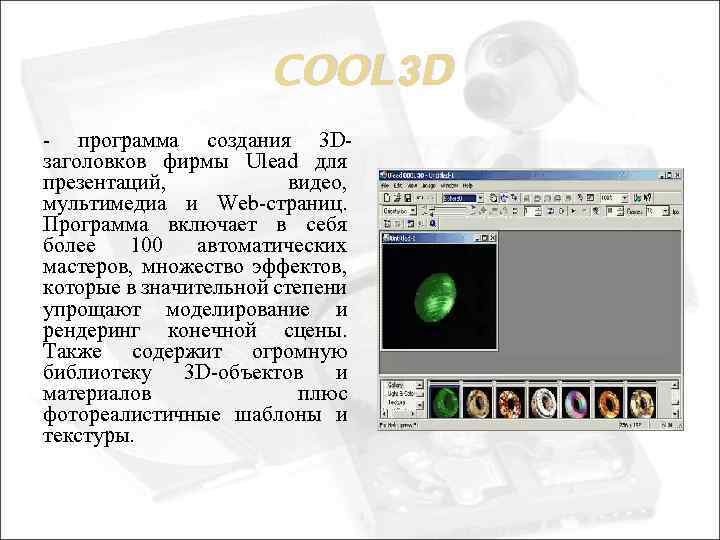Screen dimensions: 720x540
Task: Click thumbnail gallery scroll-up arrow
Action: click(x=675, y=385)
